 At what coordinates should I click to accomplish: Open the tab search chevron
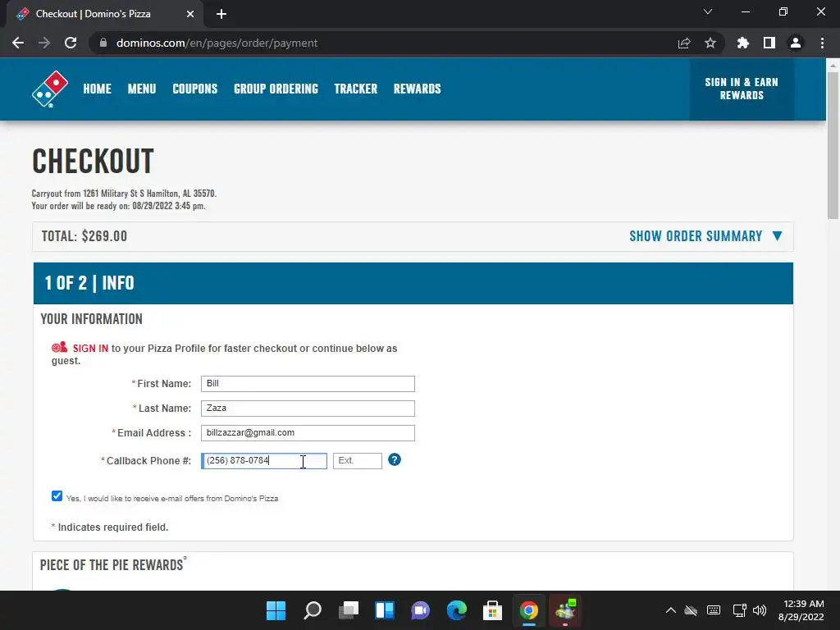click(708, 11)
